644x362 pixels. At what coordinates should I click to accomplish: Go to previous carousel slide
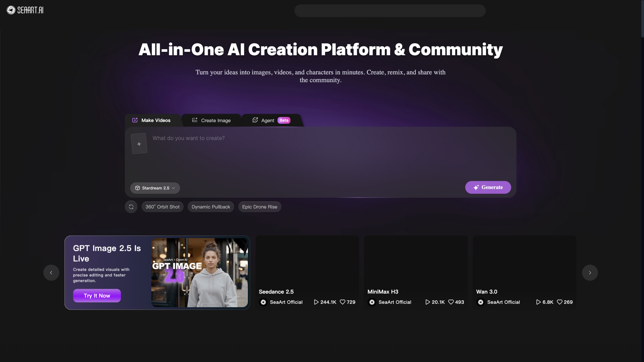click(51, 273)
